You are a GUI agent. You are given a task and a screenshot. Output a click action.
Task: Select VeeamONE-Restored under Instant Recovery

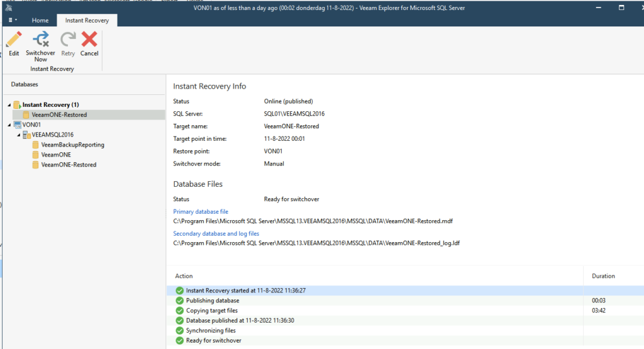pos(59,115)
